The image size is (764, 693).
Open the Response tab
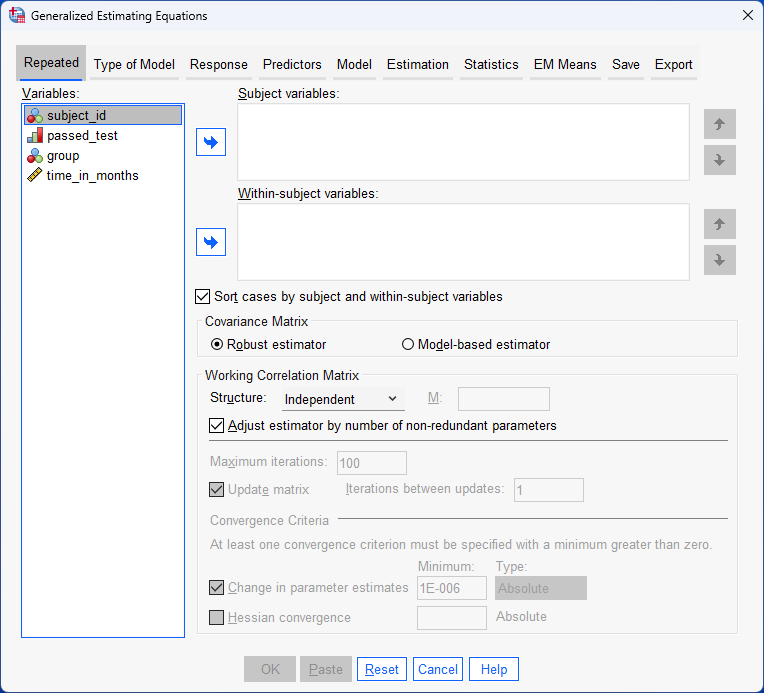(219, 64)
